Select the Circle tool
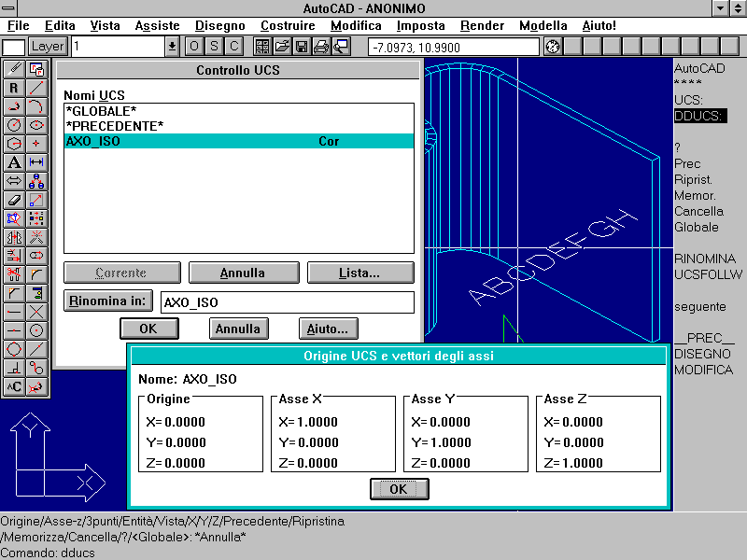The image size is (747, 560). (x=14, y=125)
